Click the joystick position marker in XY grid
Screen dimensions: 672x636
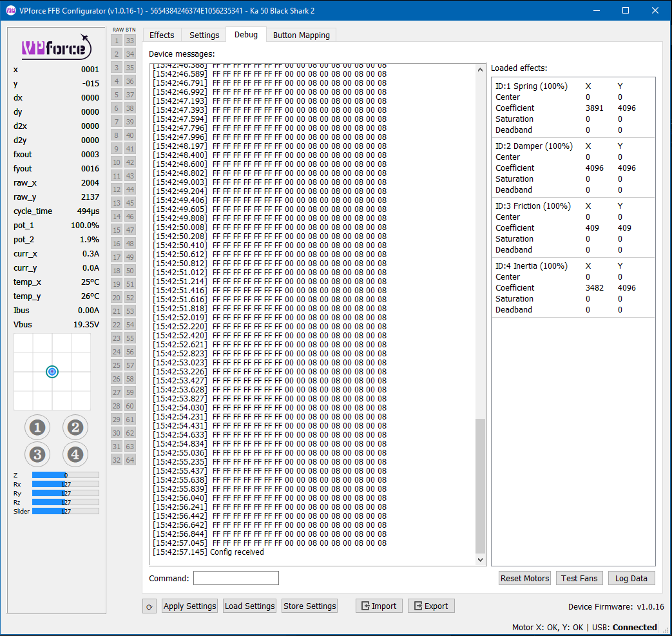point(52,372)
